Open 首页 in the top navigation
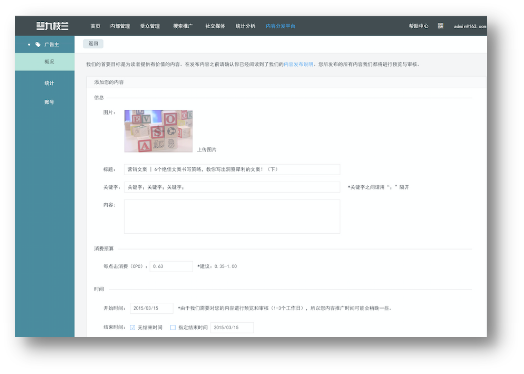Screen dimensions: 524x374 point(95,26)
